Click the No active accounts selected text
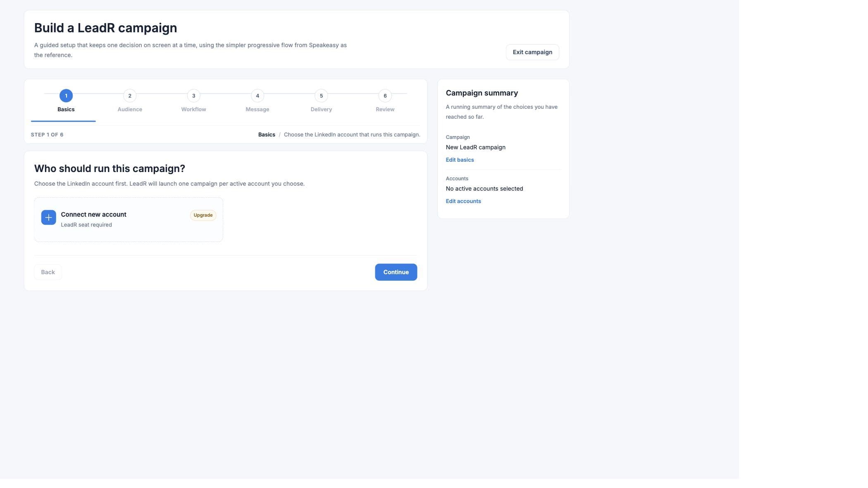868x488 pixels. pos(484,189)
